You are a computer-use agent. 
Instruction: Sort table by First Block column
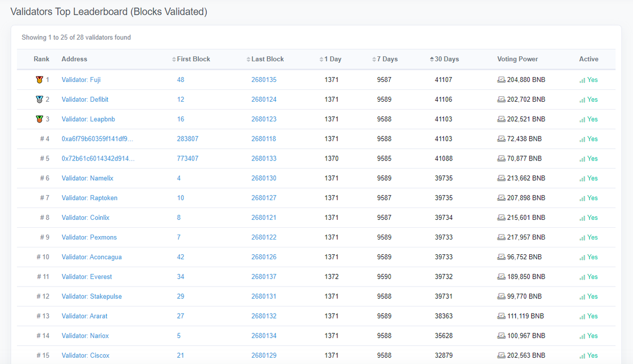click(x=191, y=59)
